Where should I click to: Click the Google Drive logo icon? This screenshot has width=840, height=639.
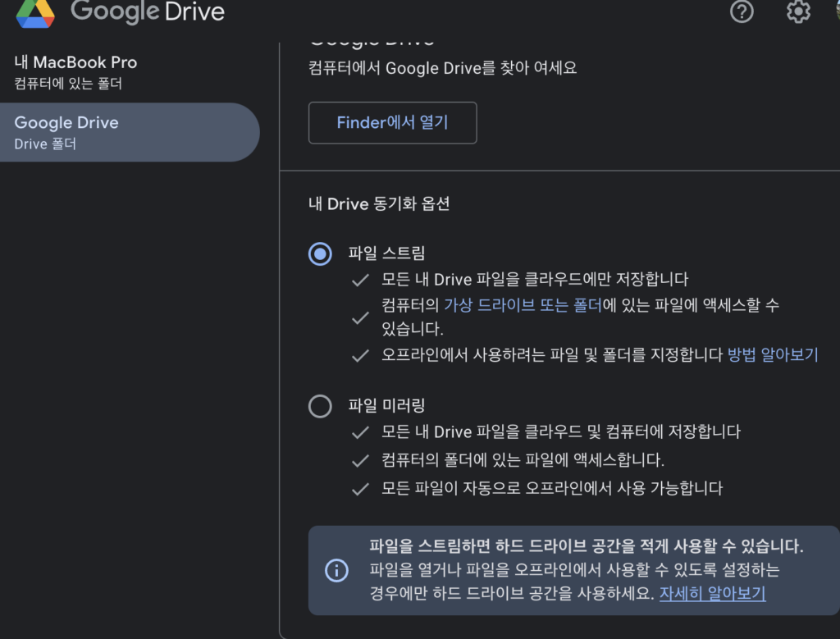click(x=35, y=11)
